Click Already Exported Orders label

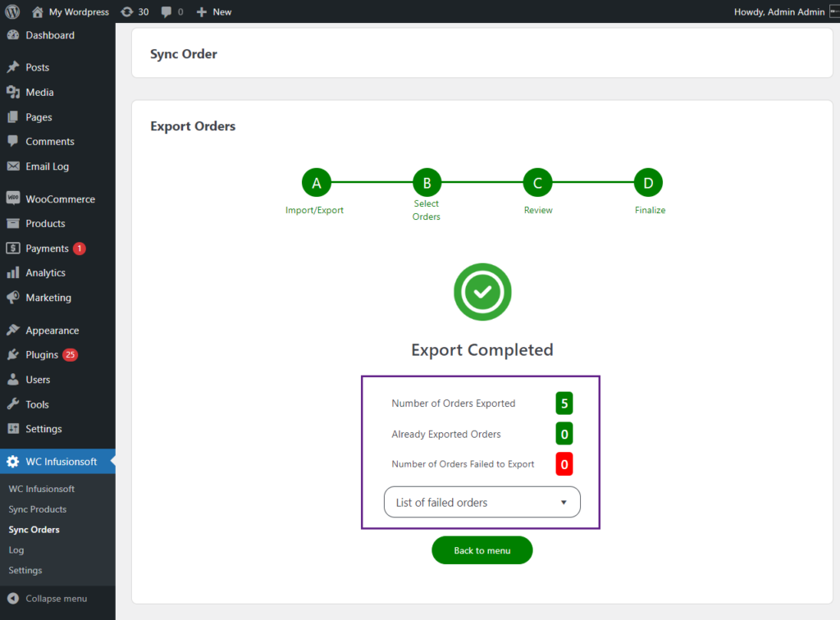pos(446,434)
